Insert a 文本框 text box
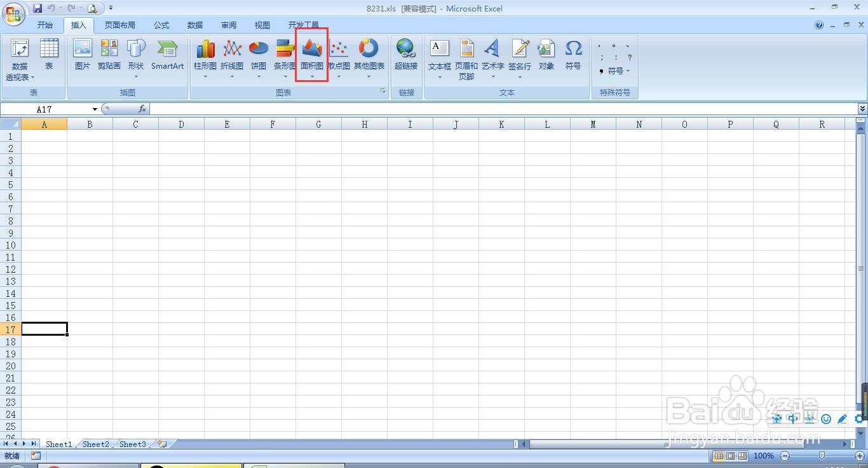The height and width of the screenshot is (468, 868). (440, 59)
